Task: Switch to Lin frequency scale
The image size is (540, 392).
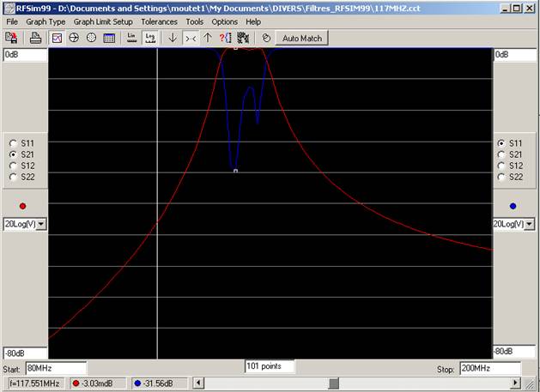Action: (x=131, y=38)
